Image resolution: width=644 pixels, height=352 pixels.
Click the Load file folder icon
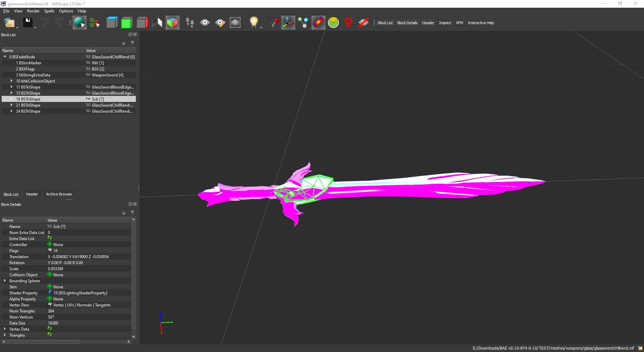click(9, 23)
